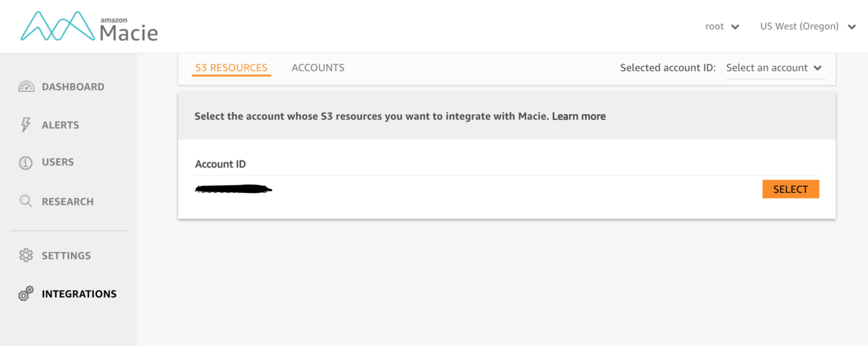Expand the root user dropdown
868x346 pixels.
click(722, 27)
